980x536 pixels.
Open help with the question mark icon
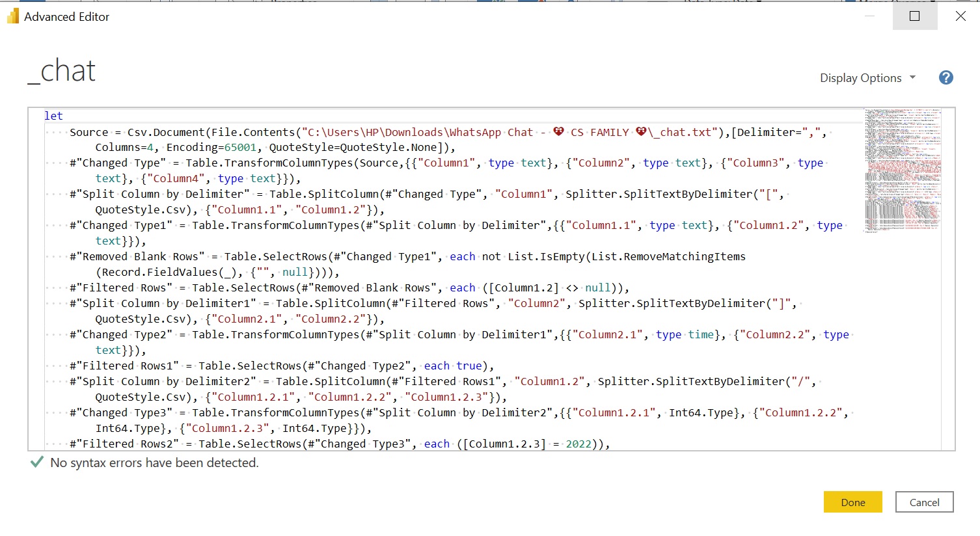click(946, 78)
